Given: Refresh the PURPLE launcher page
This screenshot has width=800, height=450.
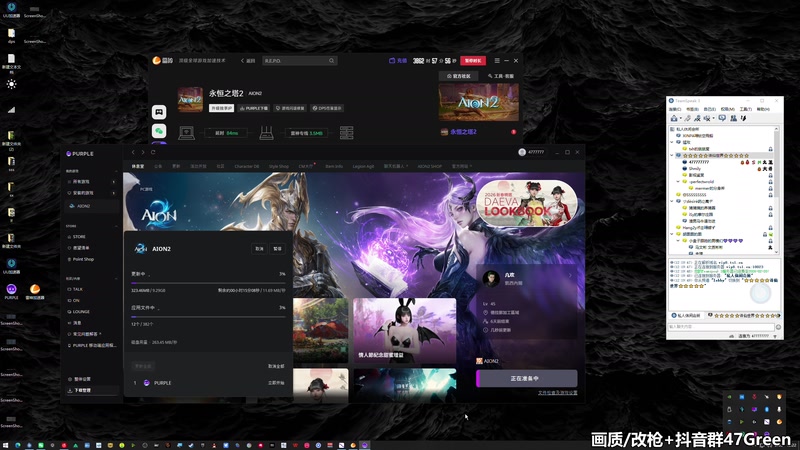Looking at the screenshot, I should tap(153, 152).
